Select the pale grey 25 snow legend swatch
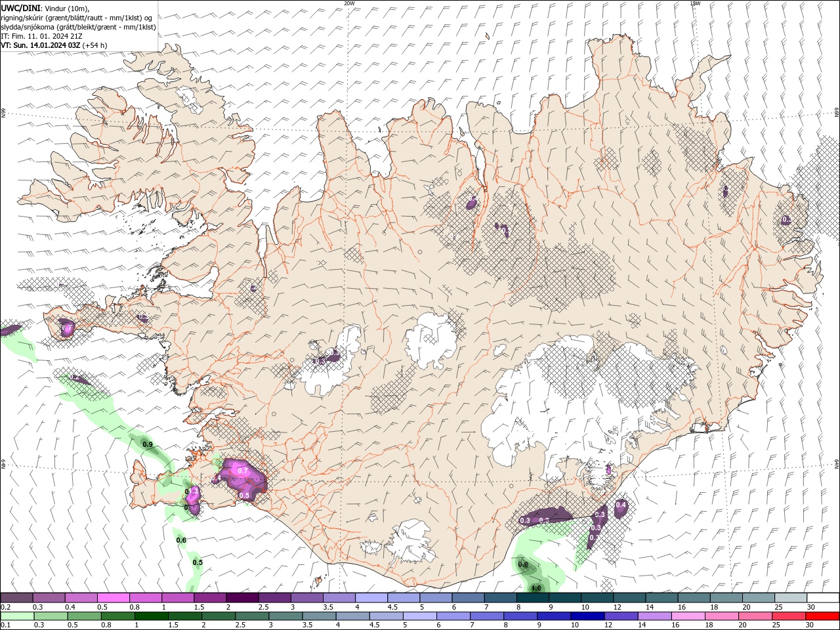The image size is (840, 630). point(790,598)
